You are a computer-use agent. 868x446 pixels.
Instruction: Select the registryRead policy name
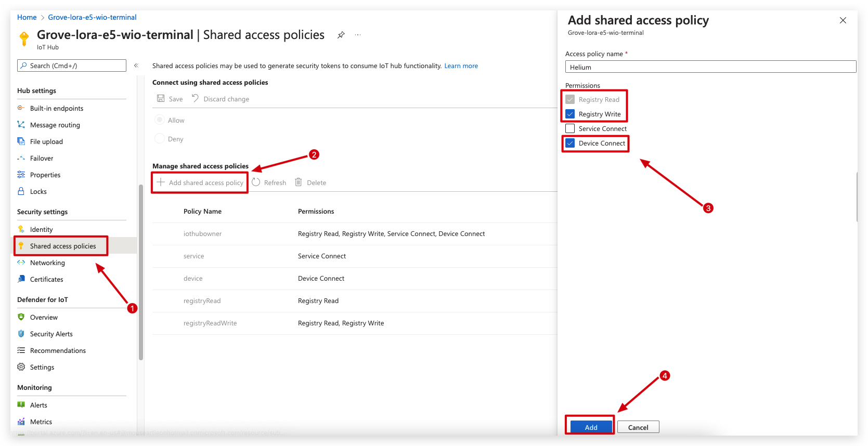pyautogui.click(x=202, y=301)
